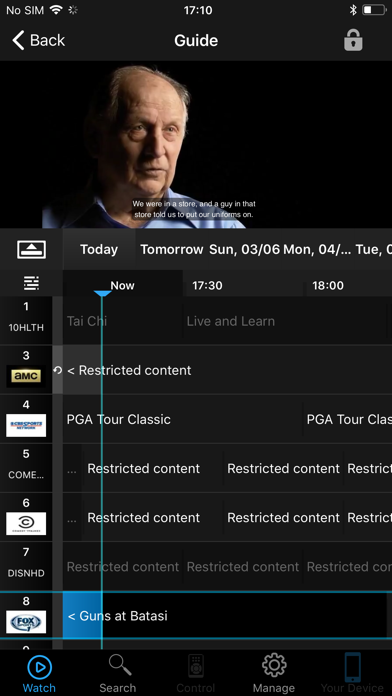Open channel 5 second Restricted content
Screen dimensions: 392x696
(283, 469)
